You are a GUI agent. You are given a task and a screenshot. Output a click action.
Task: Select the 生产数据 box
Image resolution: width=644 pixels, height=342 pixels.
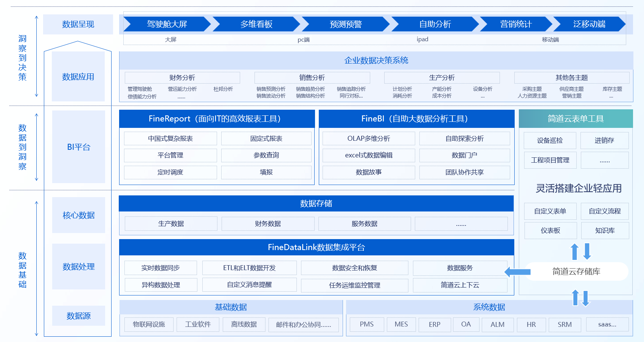click(x=171, y=224)
